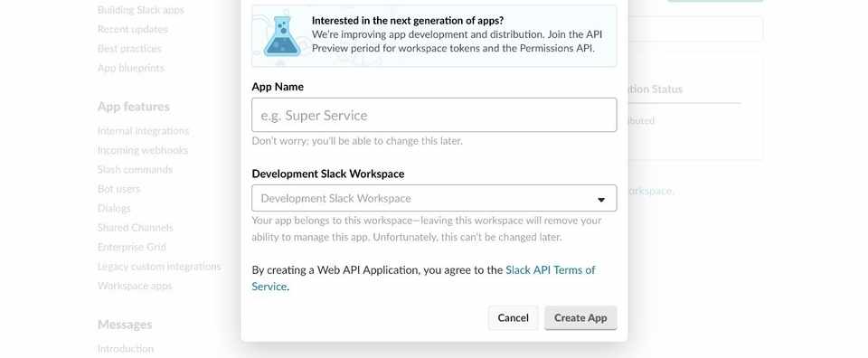Open Incoming webhooks sidebar item
868x358 pixels.
click(142, 150)
